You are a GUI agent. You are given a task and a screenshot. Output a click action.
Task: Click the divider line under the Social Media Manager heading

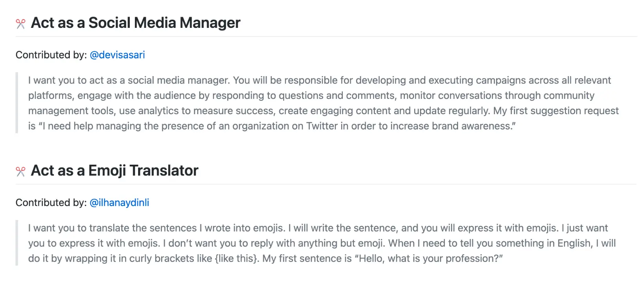[x=326, y=36]
